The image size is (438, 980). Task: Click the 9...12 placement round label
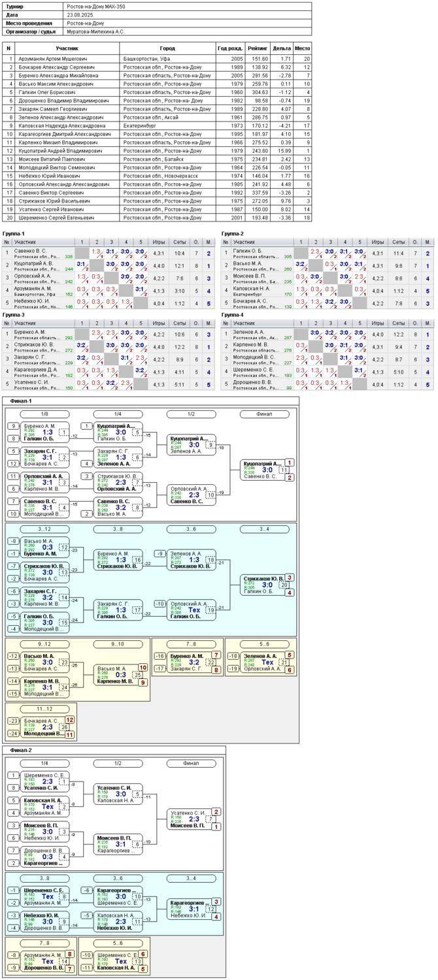click(x=45, y=644)
